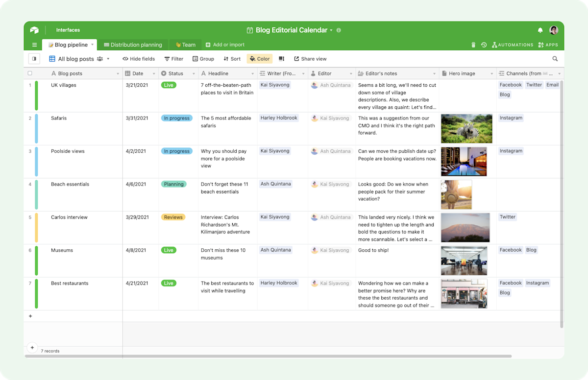Open the base info icon
588x380 pixels.
click(339, 30)
